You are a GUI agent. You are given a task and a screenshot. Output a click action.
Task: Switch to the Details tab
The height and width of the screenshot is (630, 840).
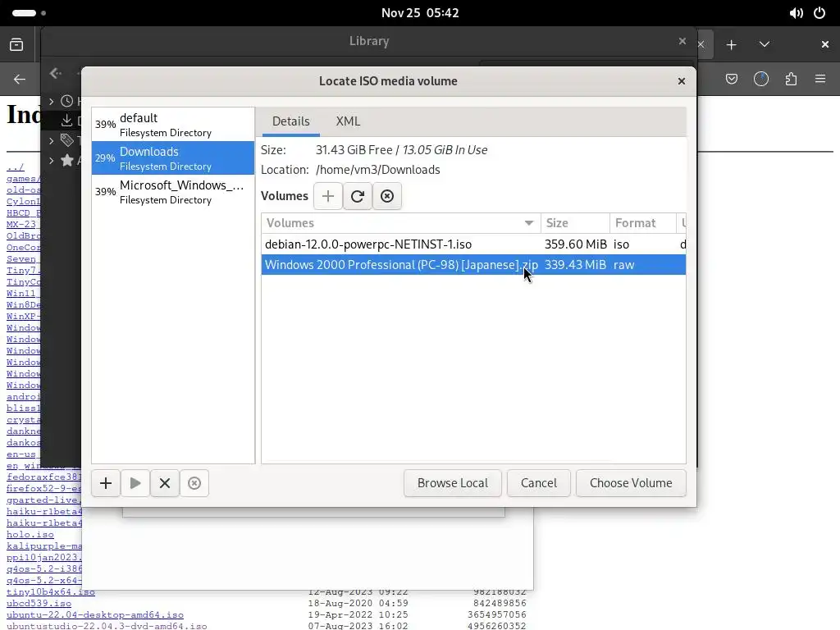click(291, 121)
